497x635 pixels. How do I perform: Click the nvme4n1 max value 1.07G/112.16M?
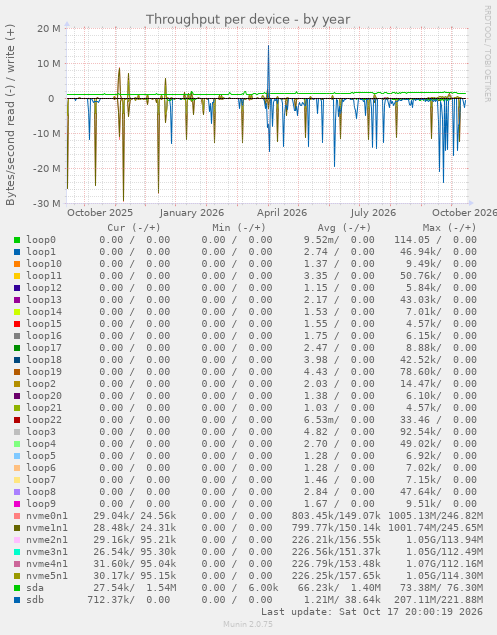pyautogui.click(x=445, y=564)
